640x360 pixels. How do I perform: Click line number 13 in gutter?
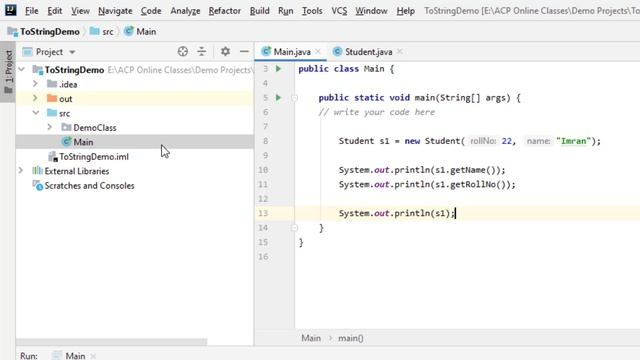[x=263, y=213]
